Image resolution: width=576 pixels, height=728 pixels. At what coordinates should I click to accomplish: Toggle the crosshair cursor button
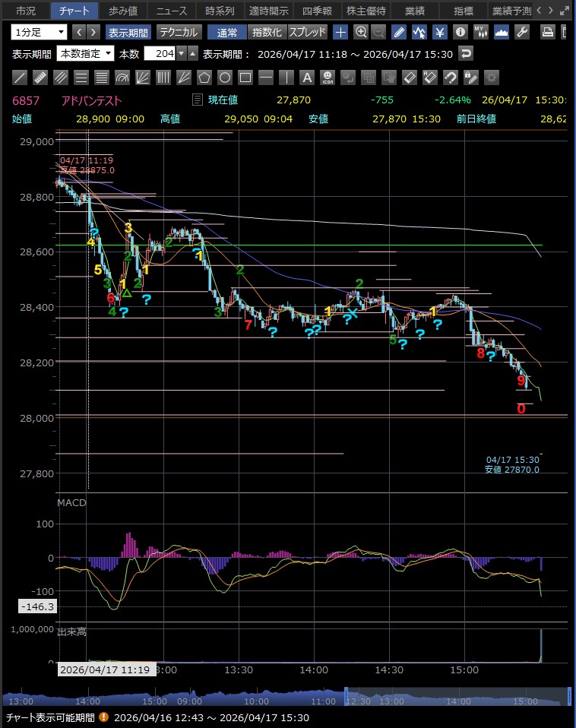(x=340, y=32)
